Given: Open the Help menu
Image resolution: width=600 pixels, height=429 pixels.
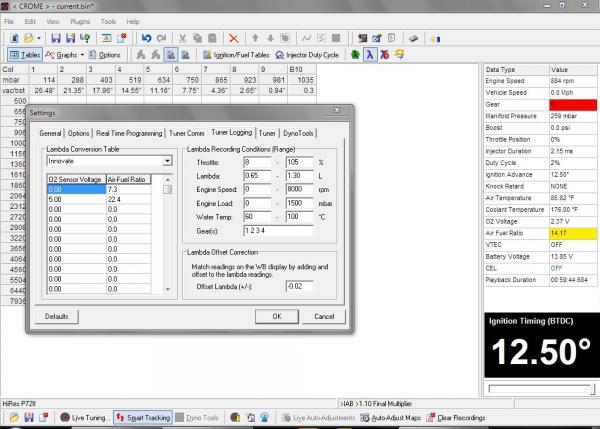Looking at the screenshot, I should pos(133,22).
